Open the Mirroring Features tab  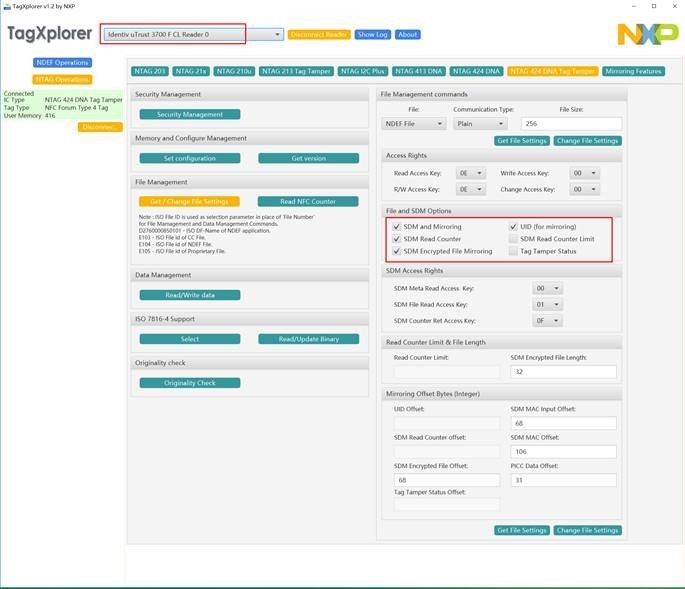click(x=633, y=71)
